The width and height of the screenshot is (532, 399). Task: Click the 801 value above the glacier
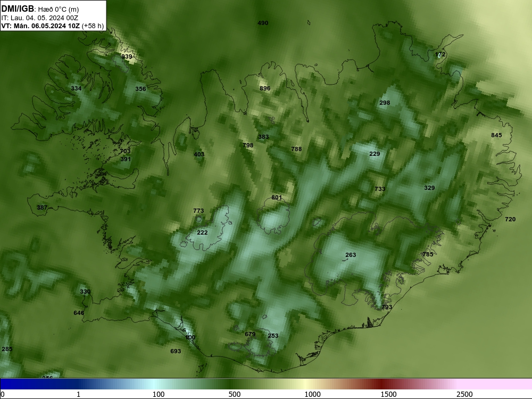tap(277, 197)
